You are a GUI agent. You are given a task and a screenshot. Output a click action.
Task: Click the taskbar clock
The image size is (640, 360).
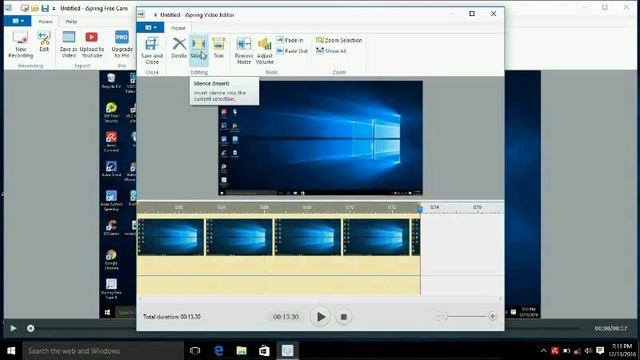click(x=622, y=350)
